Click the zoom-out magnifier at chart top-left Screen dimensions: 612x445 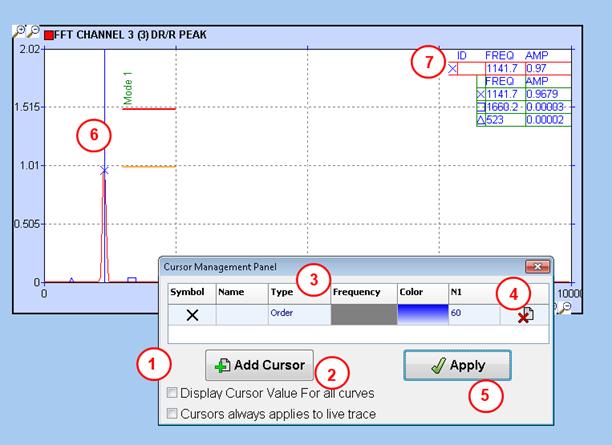tap(34, 31)
